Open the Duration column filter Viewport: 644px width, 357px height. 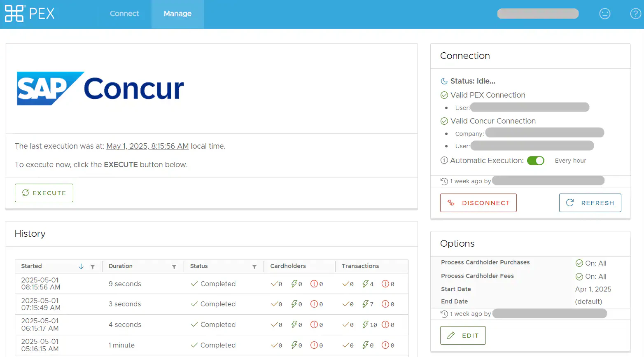174,266
